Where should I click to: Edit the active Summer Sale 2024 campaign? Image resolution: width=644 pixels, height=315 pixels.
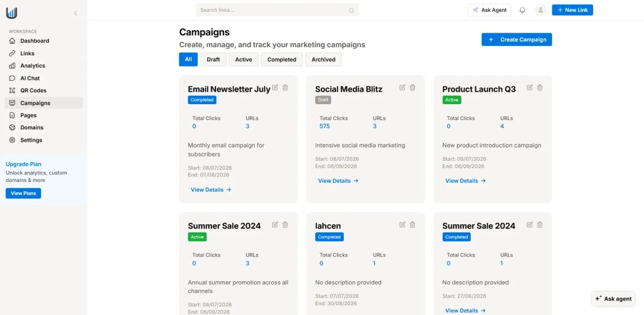pos(275,224)
